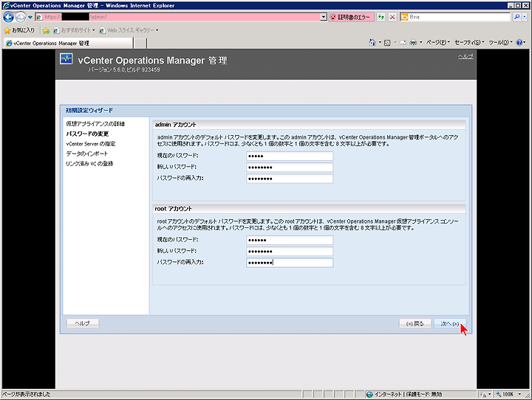The width and height of the screenshot is (532, 400).
Task: Expand the address bar history dropdown
Action: (324, 17)
